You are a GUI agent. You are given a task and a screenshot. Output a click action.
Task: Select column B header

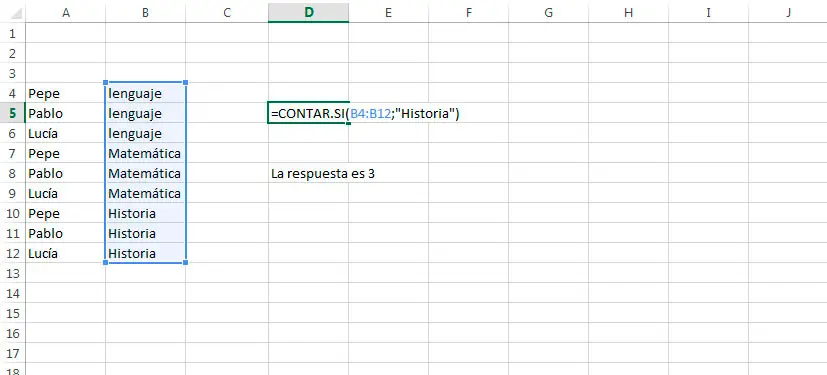[x=146, y=13]
